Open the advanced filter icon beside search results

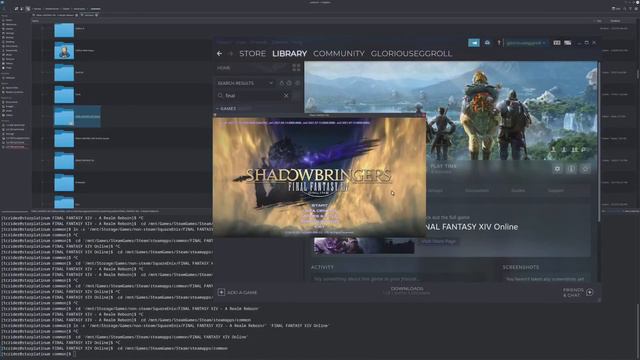tap(297, 83)
